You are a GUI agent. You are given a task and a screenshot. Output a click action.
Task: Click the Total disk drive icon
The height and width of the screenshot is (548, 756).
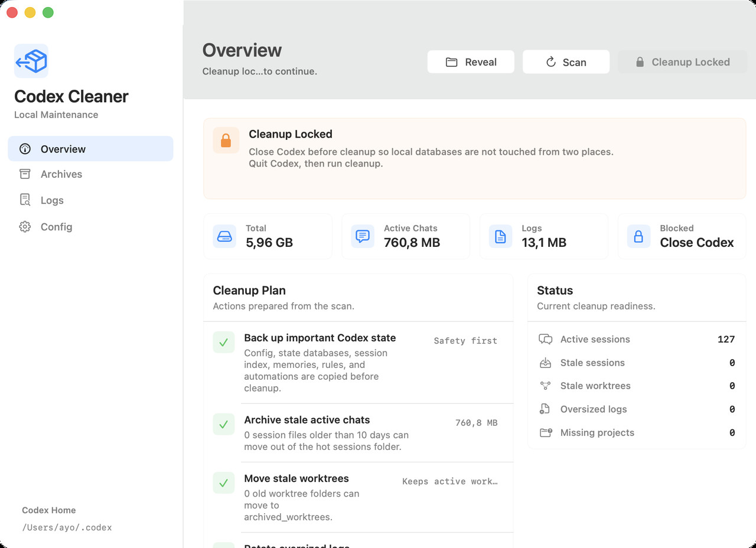coord(224,236)
